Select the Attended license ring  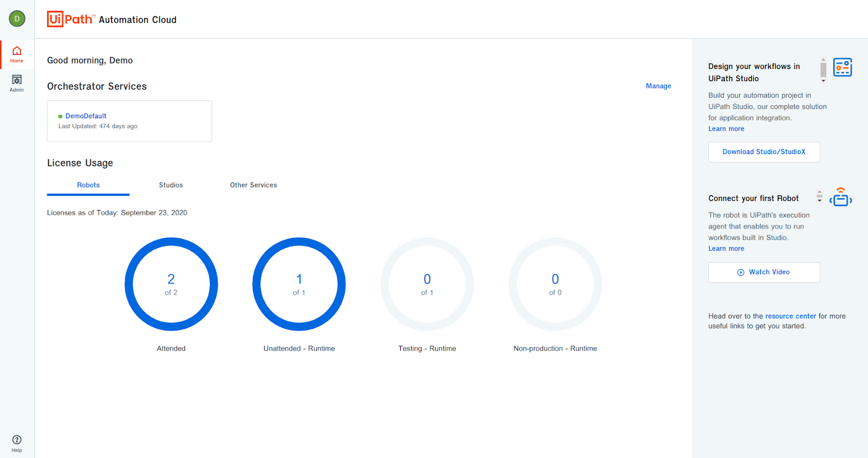(171, 284)
